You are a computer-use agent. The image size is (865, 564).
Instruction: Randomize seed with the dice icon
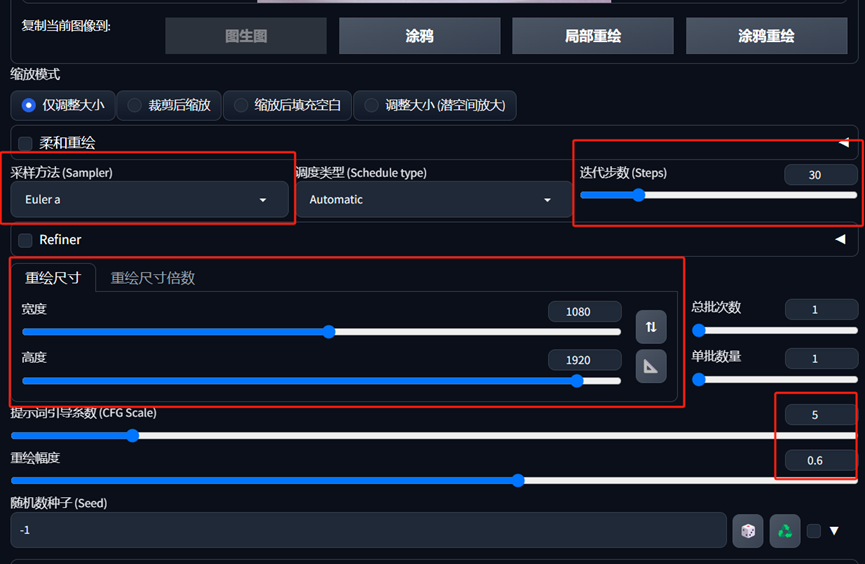(748, 531)
